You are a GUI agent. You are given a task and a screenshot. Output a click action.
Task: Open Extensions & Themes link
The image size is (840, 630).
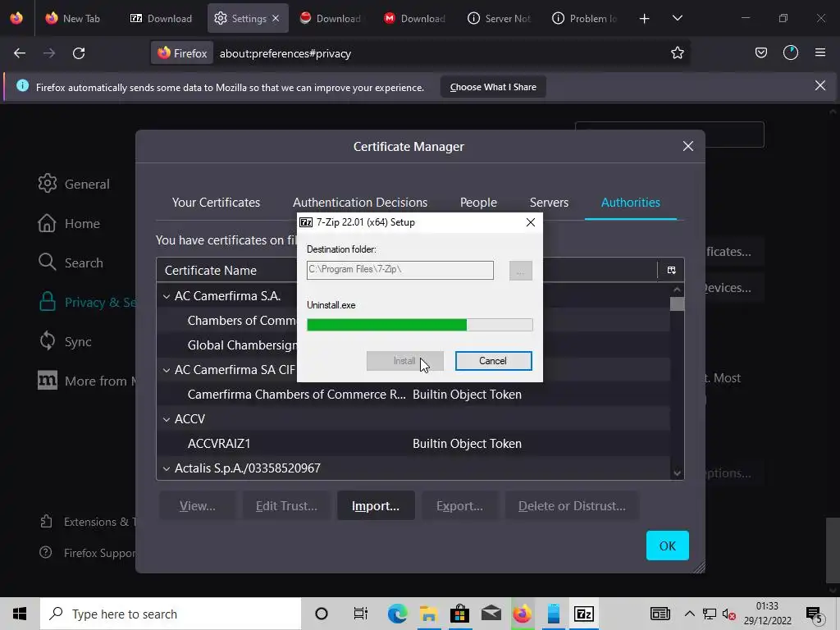[x=87, y=521]
